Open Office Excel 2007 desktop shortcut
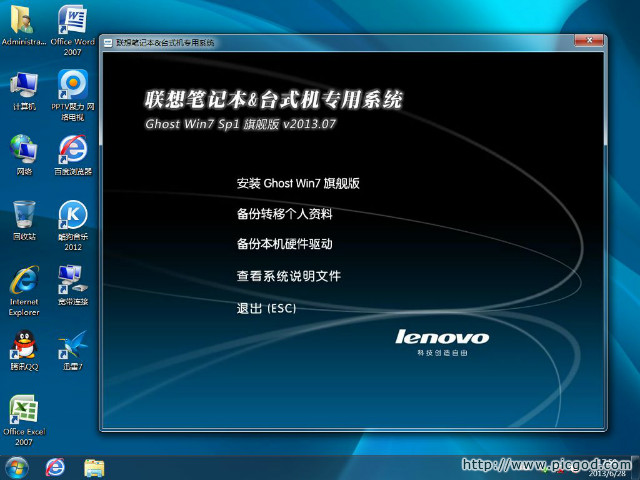 coord(24,420)
